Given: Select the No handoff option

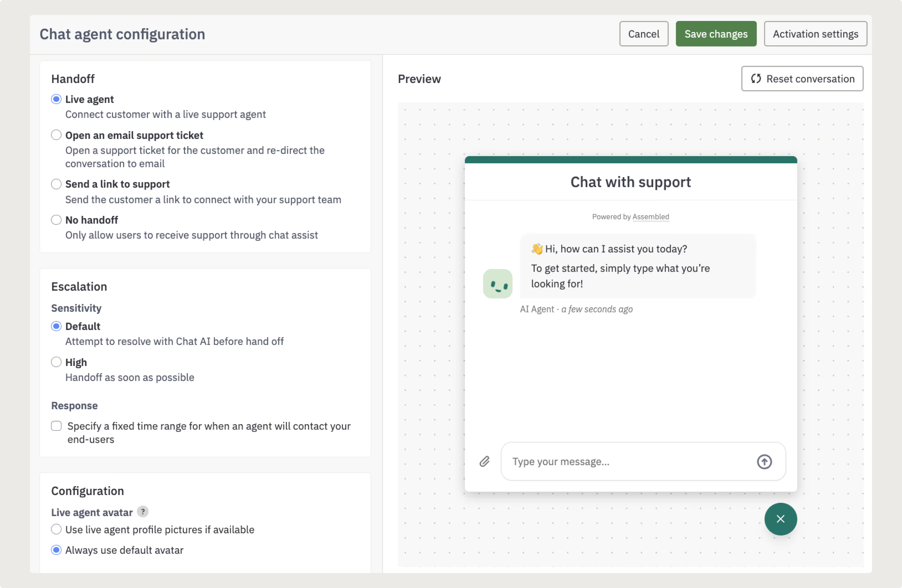Looking at the screenshot, I should tap(56, 220).
